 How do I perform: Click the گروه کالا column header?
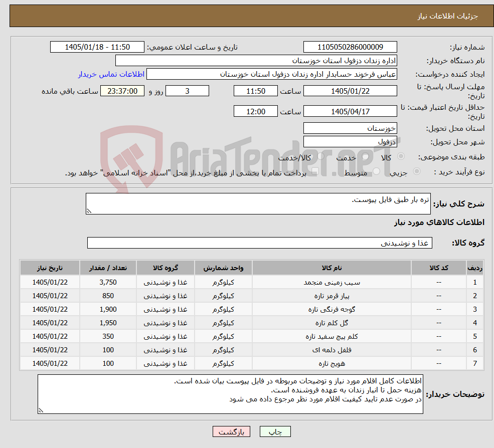pos(166,268)
